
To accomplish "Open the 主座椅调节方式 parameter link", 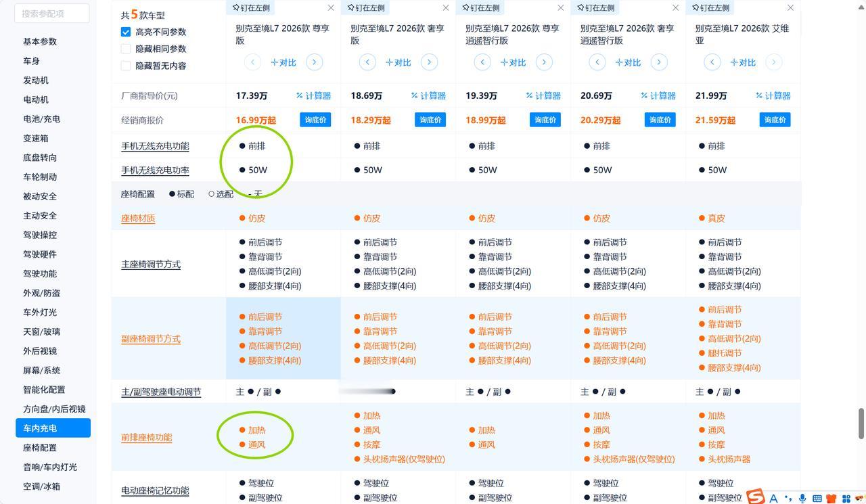I will [x=151, y=264].
